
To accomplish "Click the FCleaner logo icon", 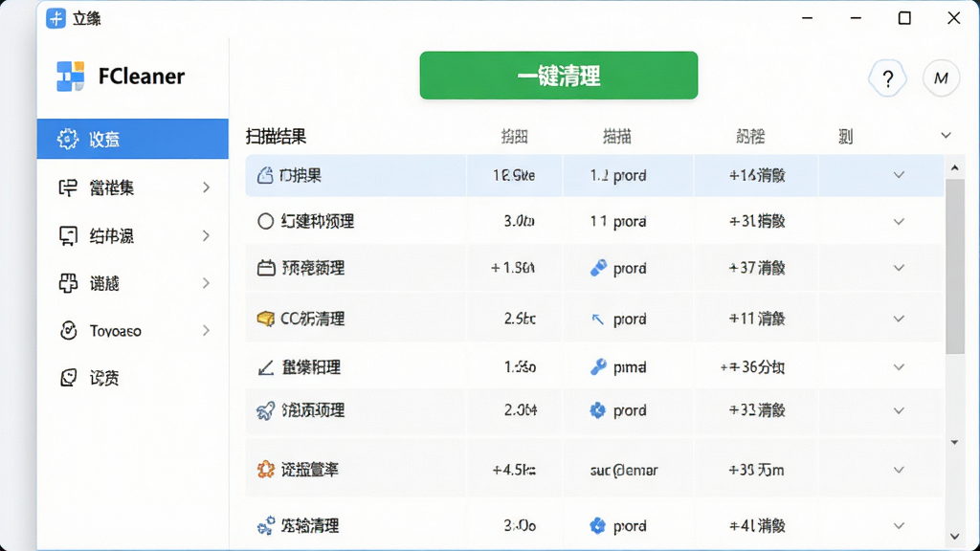I will [70, 77].
